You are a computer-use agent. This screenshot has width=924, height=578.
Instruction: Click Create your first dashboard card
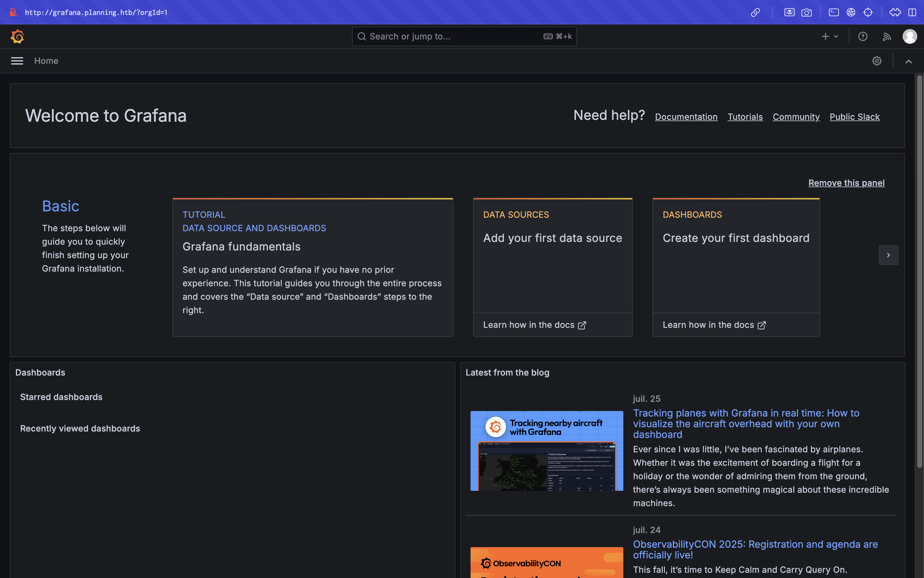(x=736, y=255)
